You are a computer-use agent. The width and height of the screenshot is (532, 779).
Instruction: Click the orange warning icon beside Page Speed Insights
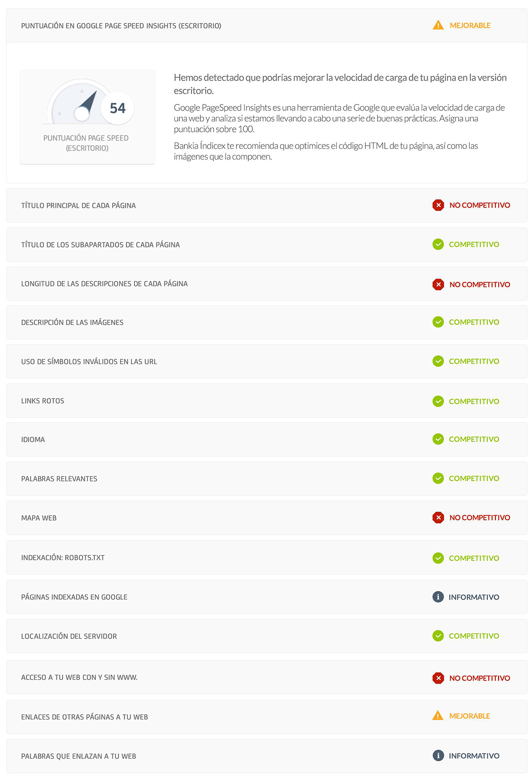(x=438, y=26)
